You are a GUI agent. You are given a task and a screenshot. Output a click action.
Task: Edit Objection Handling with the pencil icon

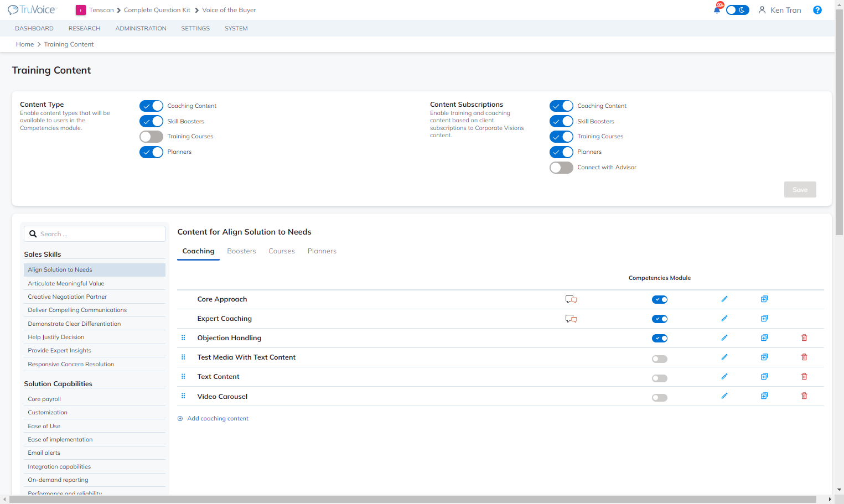coord(724,338)
